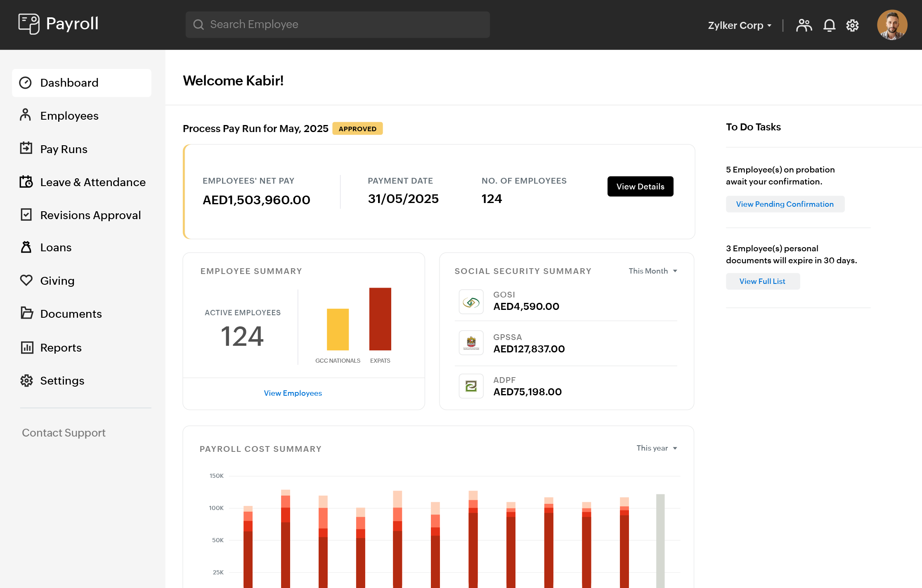Open the Loans flask icon
The height and width of the screenshot is (588, 922).
point(26,247)
